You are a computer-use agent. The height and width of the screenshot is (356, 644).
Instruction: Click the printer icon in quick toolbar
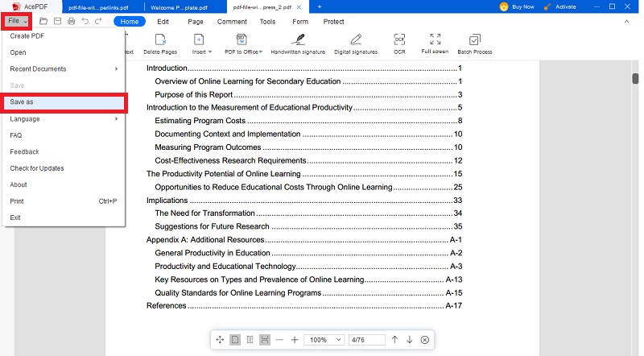[x=71, y=21]
